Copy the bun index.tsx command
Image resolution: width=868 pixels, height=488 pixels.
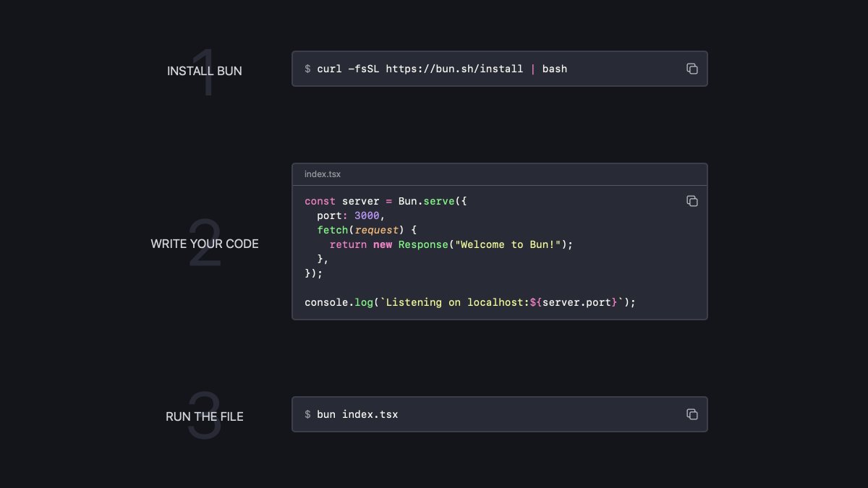point(692,414)
